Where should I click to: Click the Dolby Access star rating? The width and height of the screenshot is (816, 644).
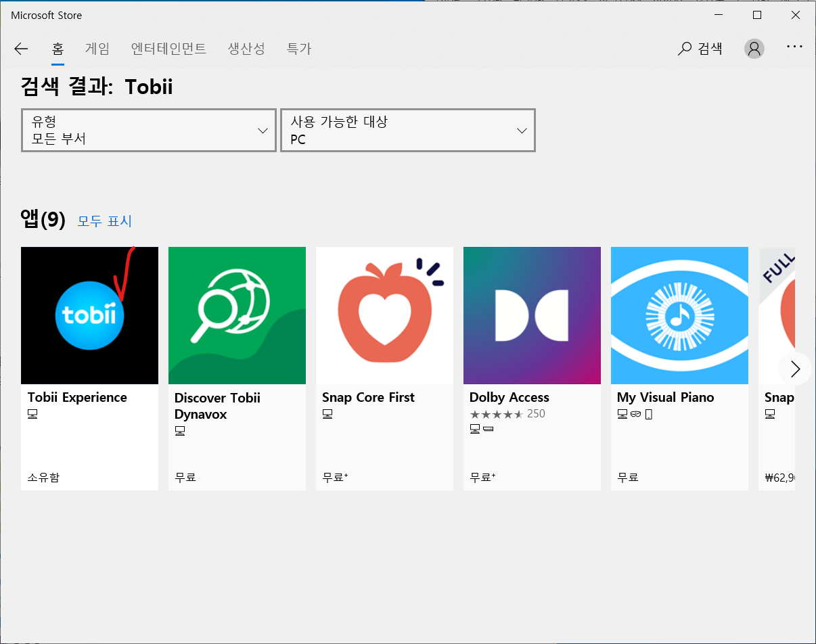coord(497,414)
